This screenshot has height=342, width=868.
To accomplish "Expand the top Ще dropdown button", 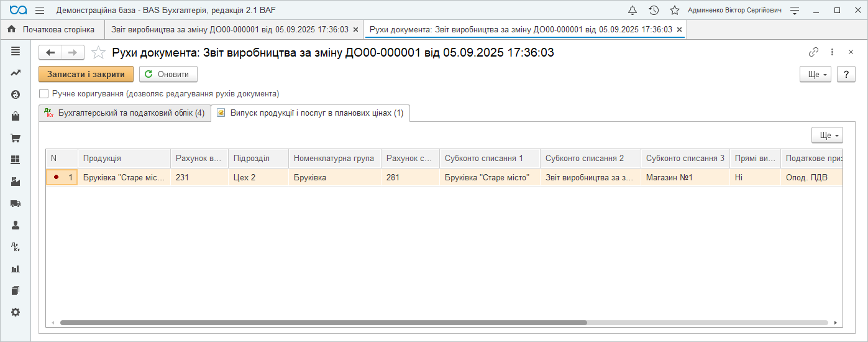I will pos(815,74).
